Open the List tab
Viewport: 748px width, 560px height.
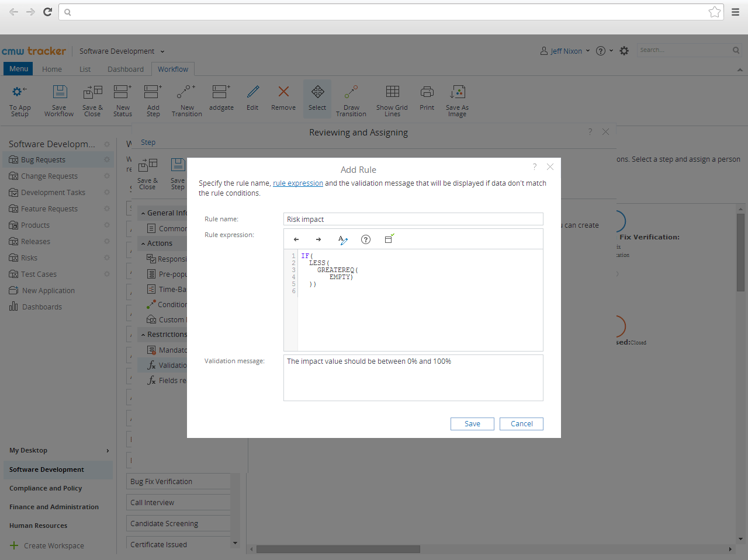pos(85,69)
